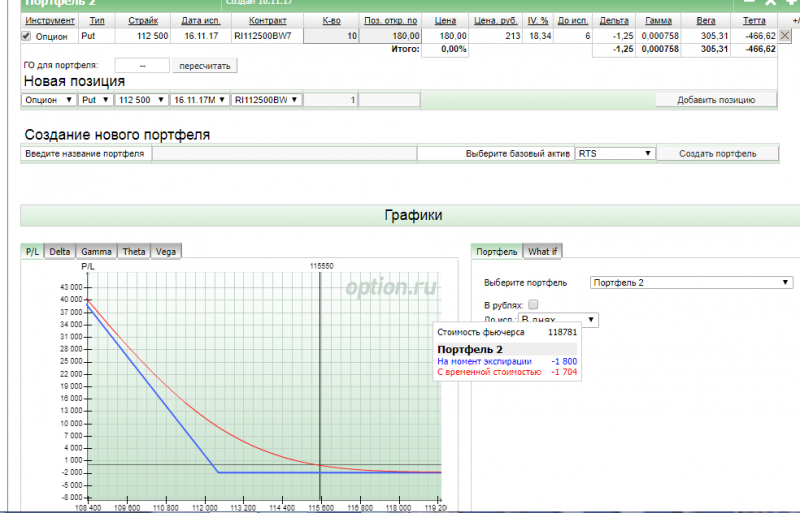Open the instrument type dropdown 'Опцион'
The height and width of the screenshot is (513, 800).
point(48,100)
